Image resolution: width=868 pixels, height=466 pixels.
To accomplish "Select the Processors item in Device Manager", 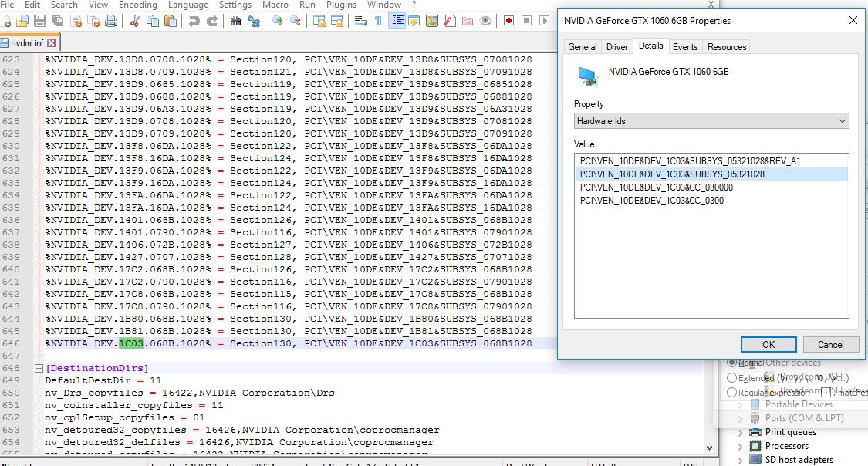I will click(x=787, y=446).
